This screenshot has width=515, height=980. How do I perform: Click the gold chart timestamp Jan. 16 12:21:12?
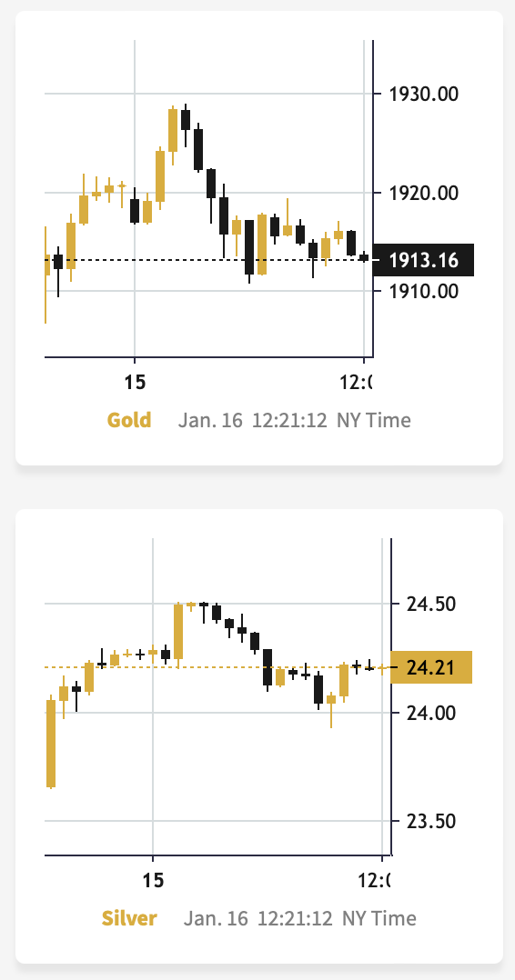point(252,419)
